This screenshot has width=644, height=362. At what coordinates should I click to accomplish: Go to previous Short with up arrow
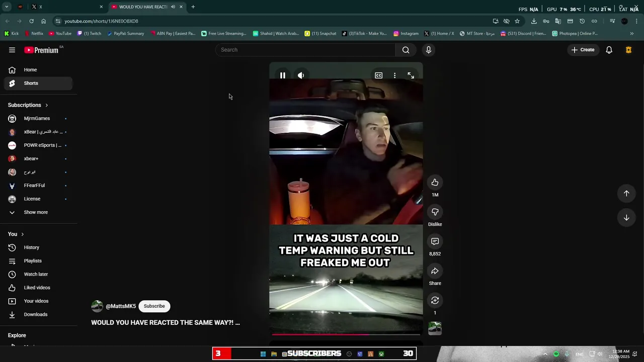[x=626, y=194]
